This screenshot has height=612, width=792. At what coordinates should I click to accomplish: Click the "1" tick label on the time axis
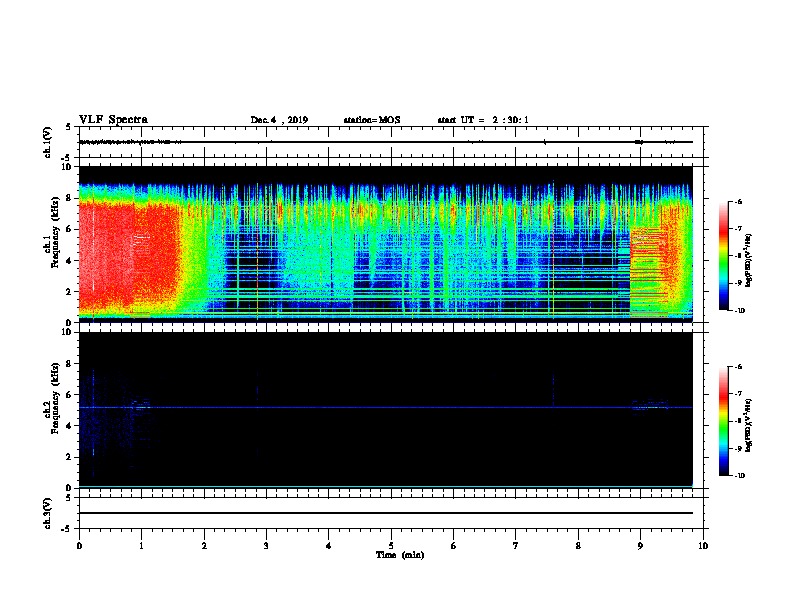[141, 545]
